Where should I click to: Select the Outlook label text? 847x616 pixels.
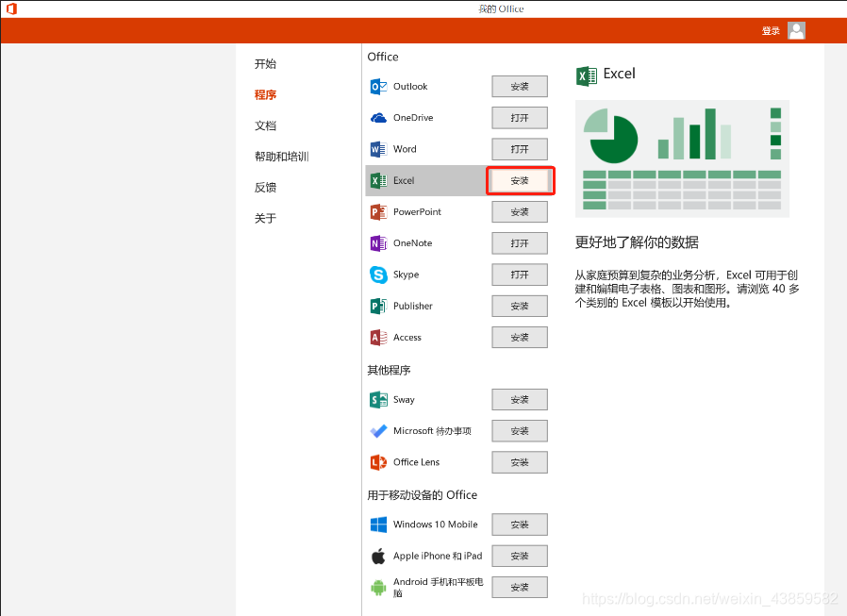click(x=410, y=87)
